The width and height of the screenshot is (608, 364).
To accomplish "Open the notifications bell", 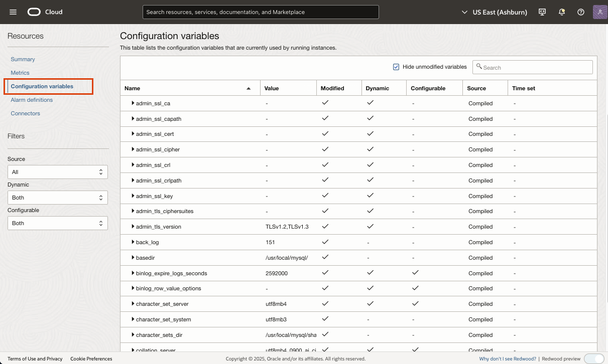I will click(562, 12).
